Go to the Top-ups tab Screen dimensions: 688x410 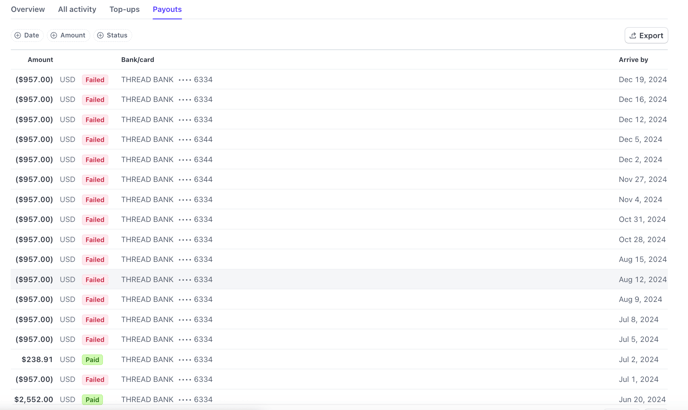click(124, 9)
